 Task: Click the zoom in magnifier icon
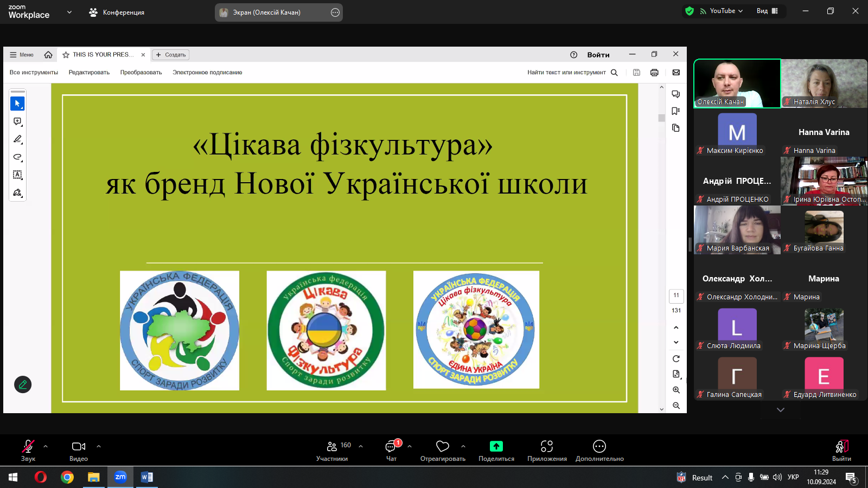pyautogui.click(x=676, y=390)
